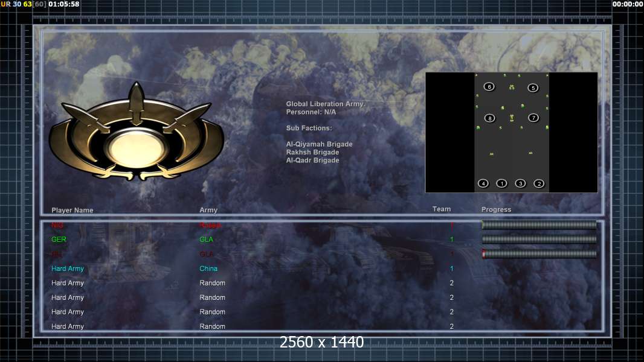Click start position 4 on the minimap
This screenshot has height=362, width=644.
pos(483,183)
